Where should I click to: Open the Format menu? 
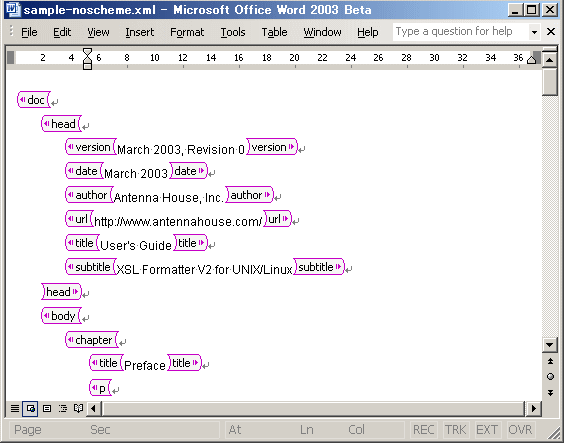pos(187,32)
